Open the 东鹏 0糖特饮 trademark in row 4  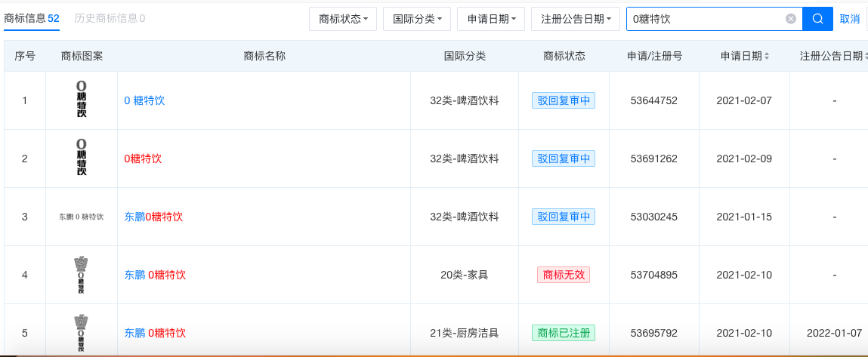(x=155, y=275)
